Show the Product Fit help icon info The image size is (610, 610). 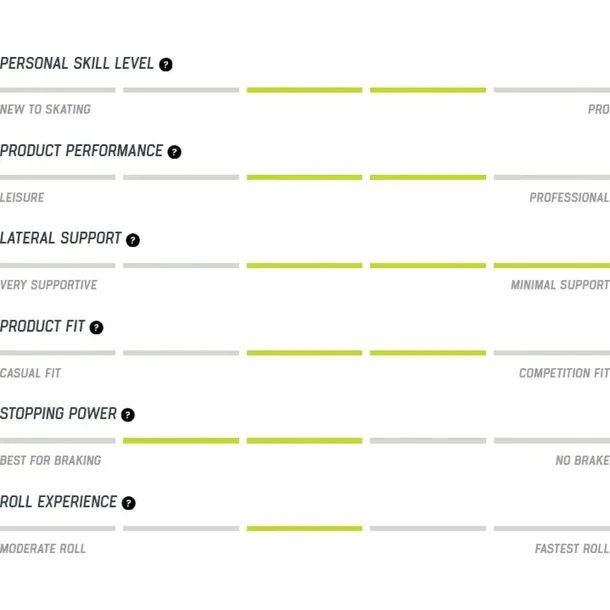tap(96, 328)
